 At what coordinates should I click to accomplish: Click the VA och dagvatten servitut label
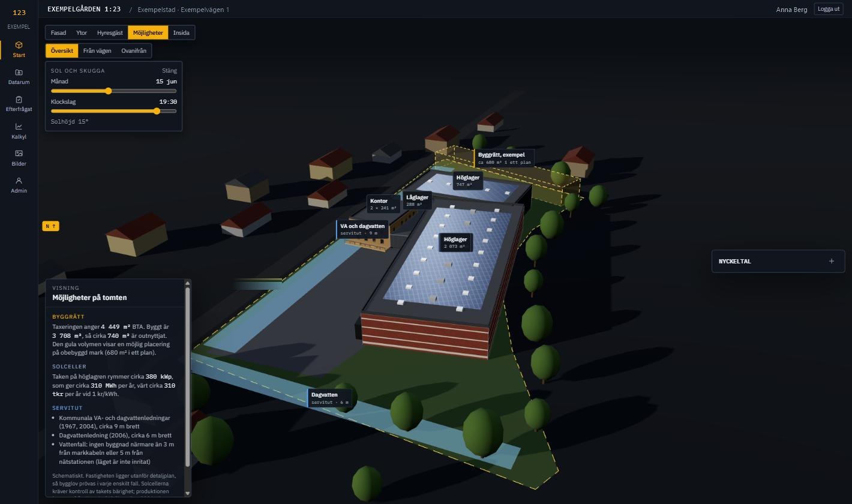click(x=362, y=229)
